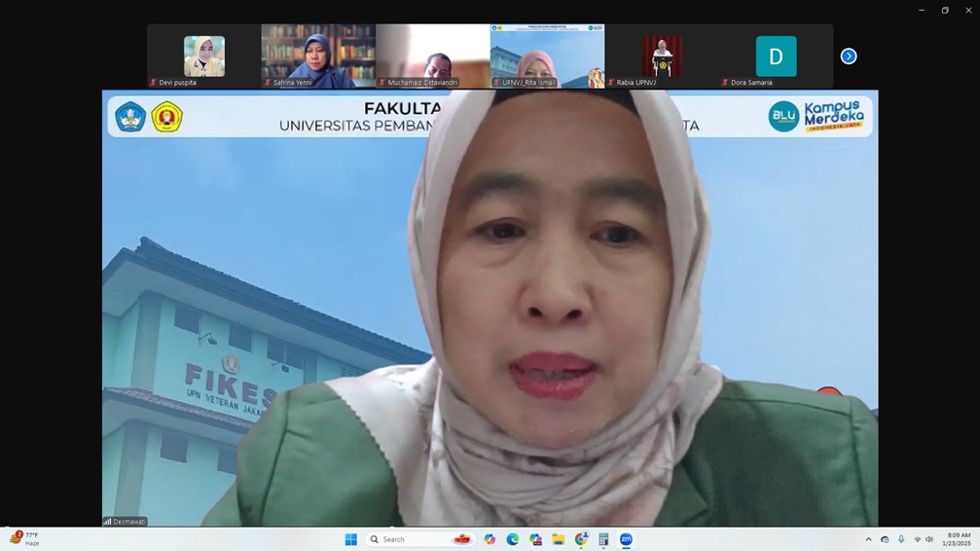Select Rabia UPNVJ's video thumbnail

pos(662,56)
